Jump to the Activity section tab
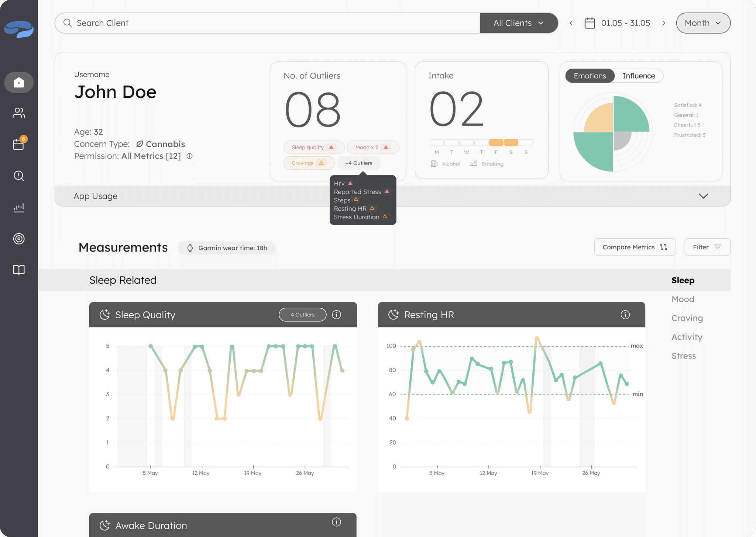Image resolution: width=756 pixels, height=537 pixels. [x=687, y=337]
